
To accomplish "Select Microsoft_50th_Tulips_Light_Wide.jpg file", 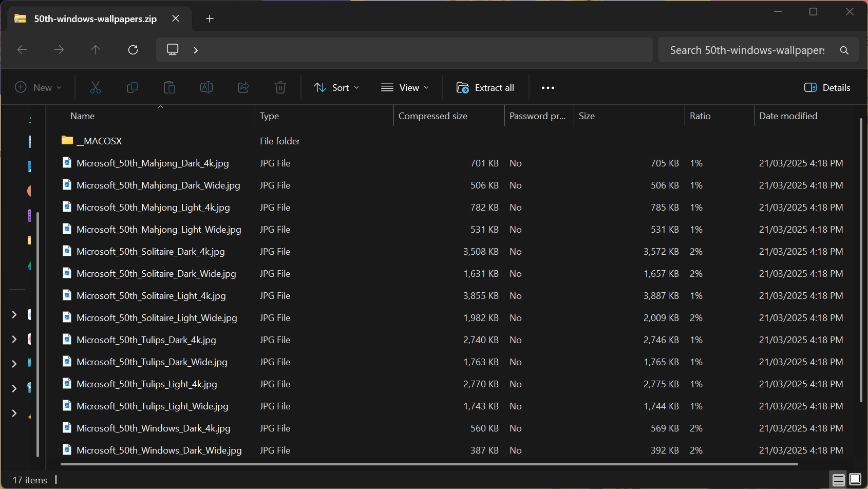I will [153, 406].
